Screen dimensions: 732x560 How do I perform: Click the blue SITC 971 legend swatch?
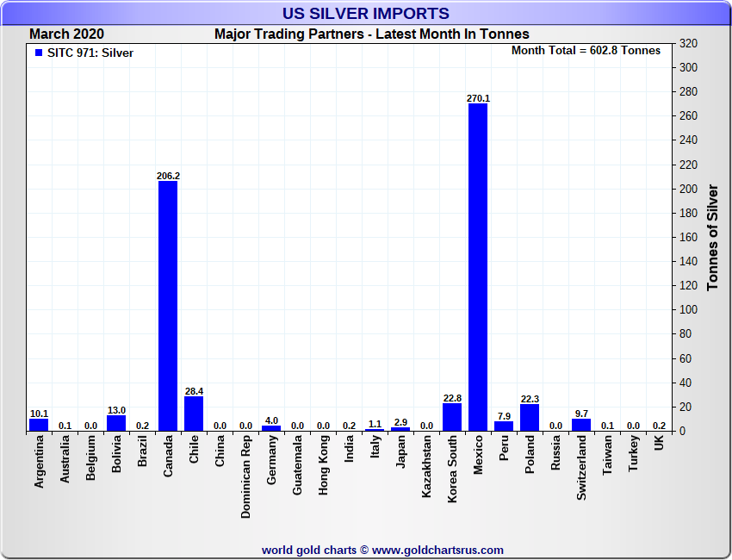pos(39,53)
